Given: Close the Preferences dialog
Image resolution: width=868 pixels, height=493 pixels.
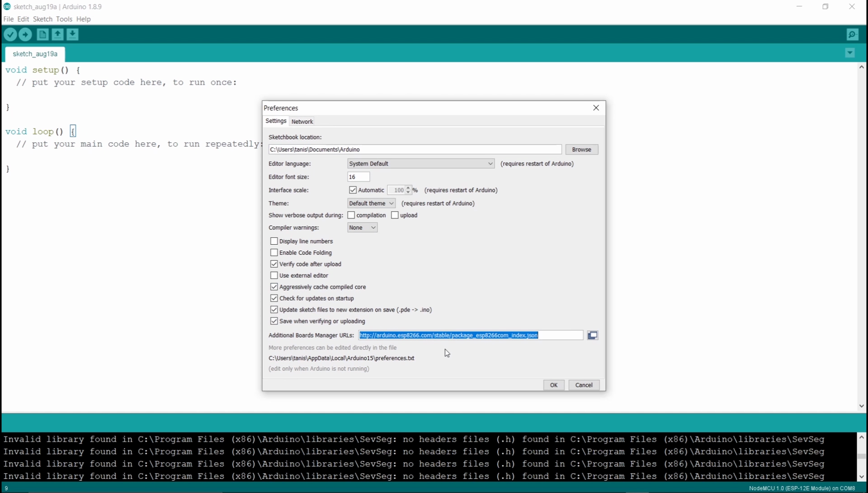Looking at the screenshot, I should tap(596, 108).
